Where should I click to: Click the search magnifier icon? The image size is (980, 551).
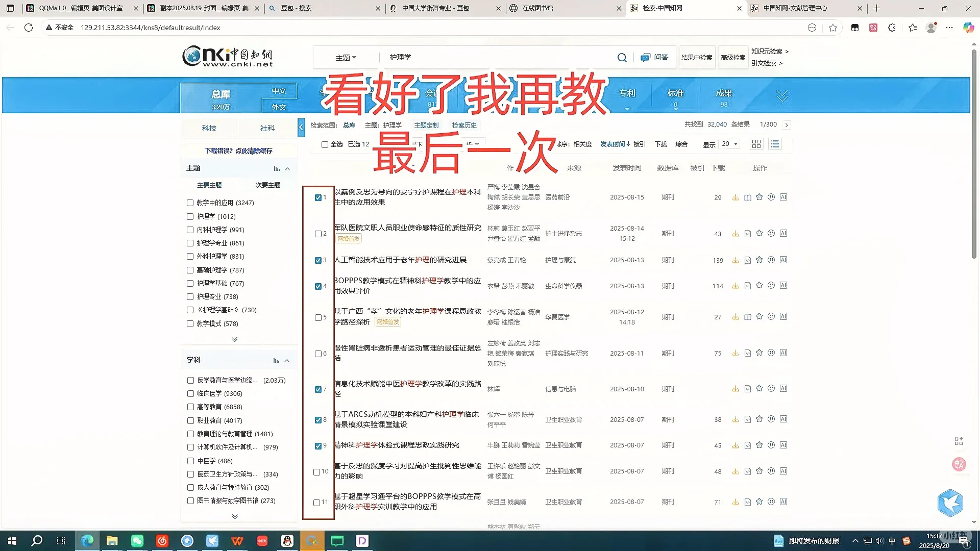point(622,57)
